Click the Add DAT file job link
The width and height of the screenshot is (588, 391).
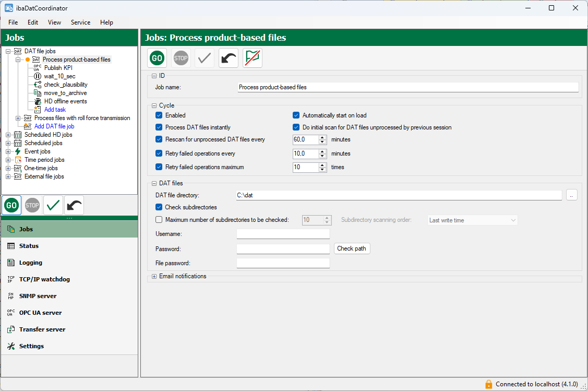(54, 126)
